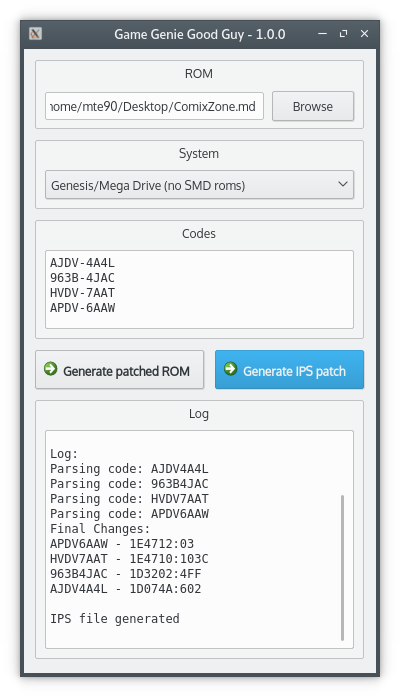Generate the IPS patch
Screen dimensions: 400x697
point(289,370)
